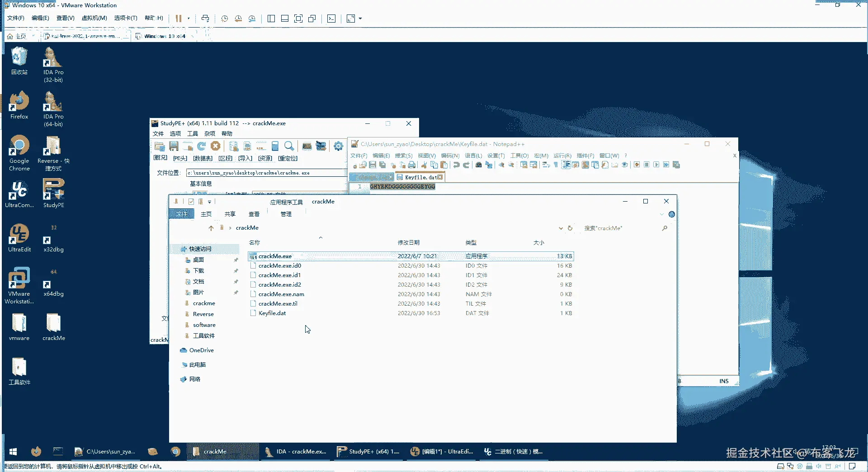Open Firefox from the taskbar
Screen dimensions: 868x472
click(x=36, y=452)
